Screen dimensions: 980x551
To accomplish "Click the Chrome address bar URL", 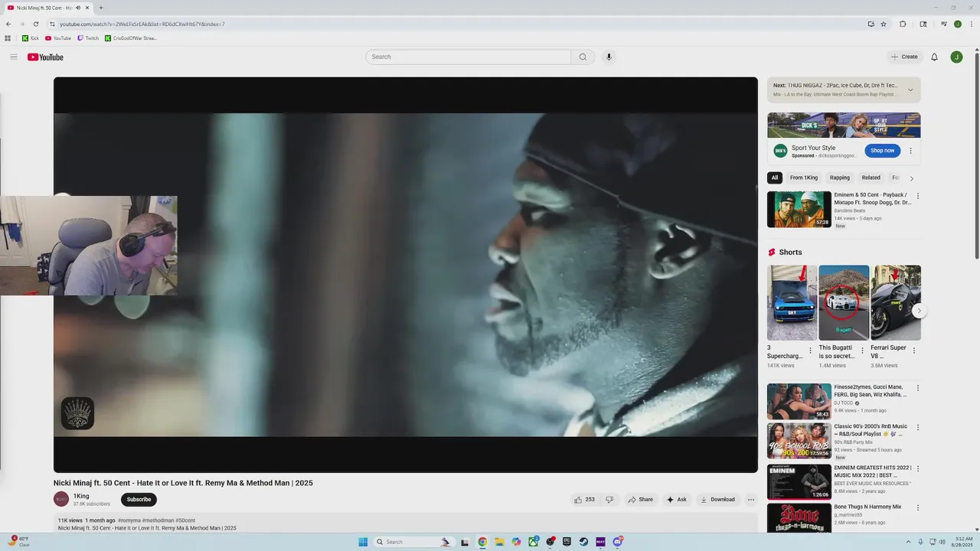I will coord(142,24).
